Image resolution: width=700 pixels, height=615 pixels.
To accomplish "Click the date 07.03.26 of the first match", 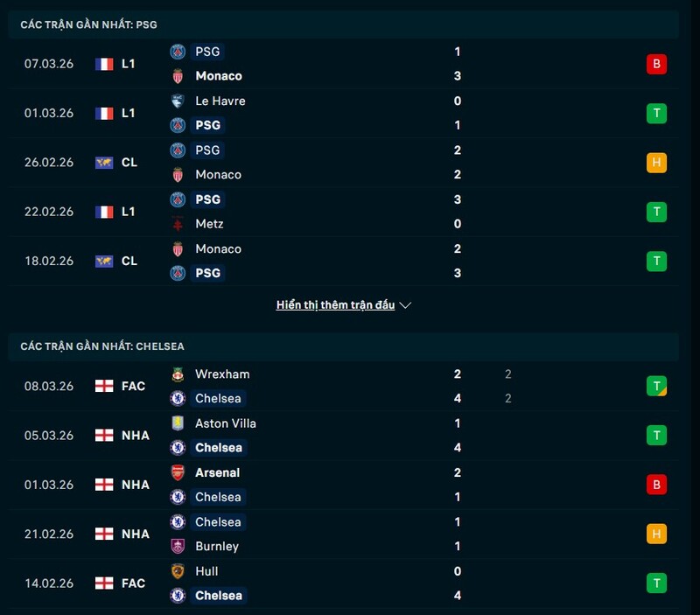I will coord(49,64).
